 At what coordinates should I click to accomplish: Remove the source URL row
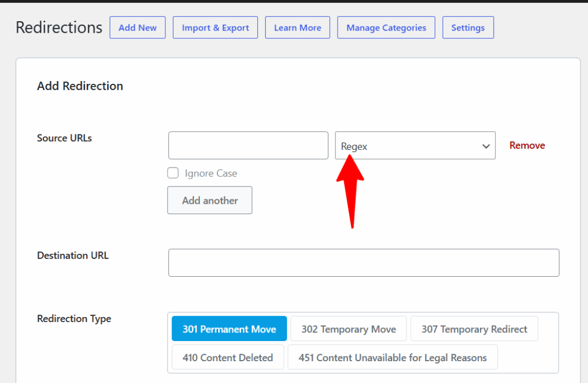(x=527, y=145)
